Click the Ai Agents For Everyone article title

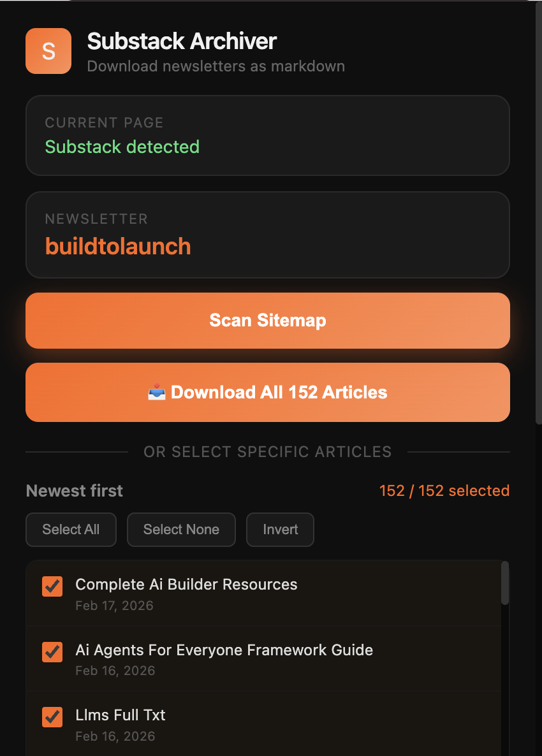224,650
